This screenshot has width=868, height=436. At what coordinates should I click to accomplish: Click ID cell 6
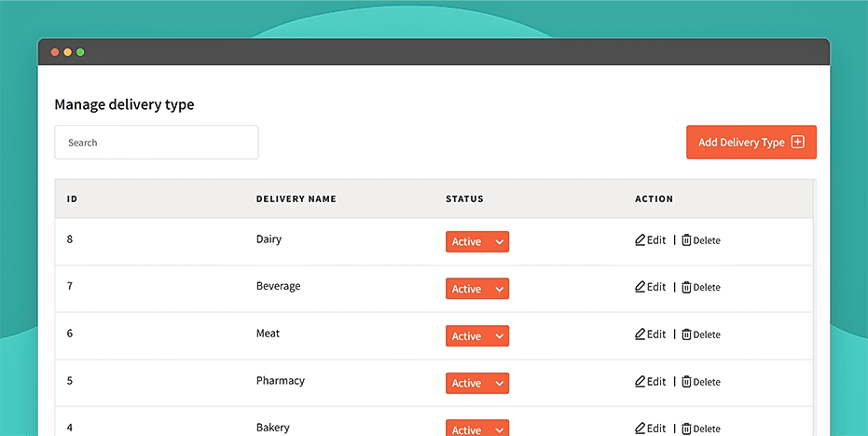(70, 334)
